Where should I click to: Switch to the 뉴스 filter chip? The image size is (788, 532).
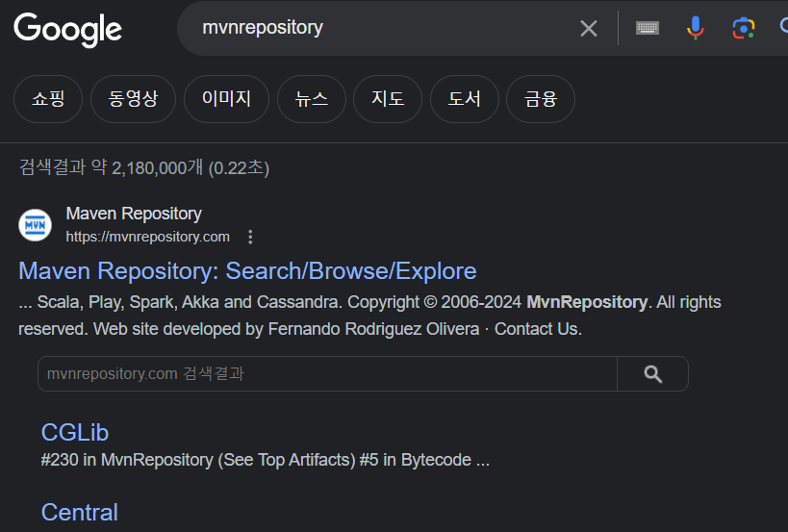(x=312, y=99)
